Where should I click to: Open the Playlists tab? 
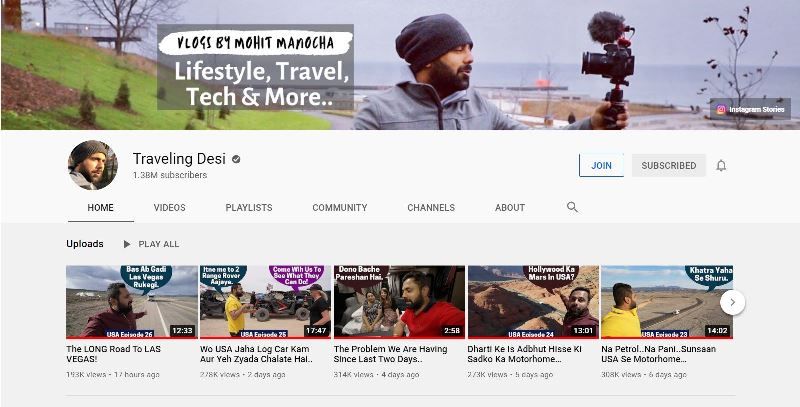(x=248, y=208)
